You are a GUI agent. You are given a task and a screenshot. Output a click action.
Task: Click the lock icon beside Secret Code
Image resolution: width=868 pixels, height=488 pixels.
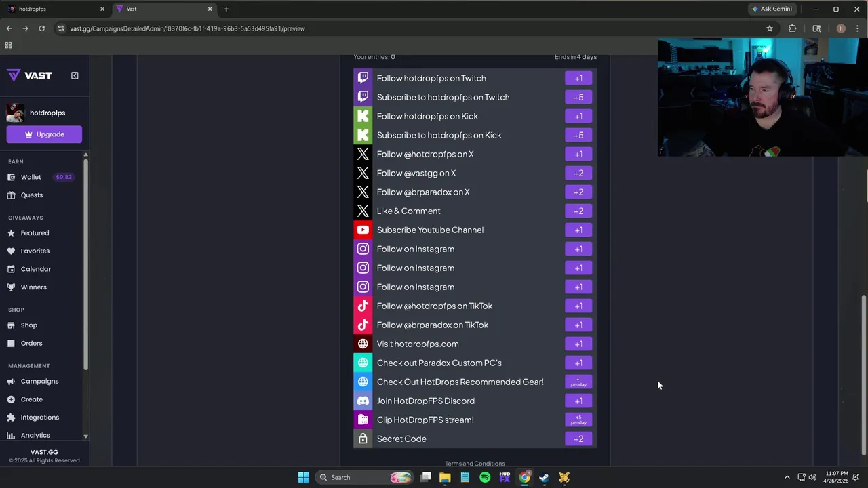tap(363, 439)
